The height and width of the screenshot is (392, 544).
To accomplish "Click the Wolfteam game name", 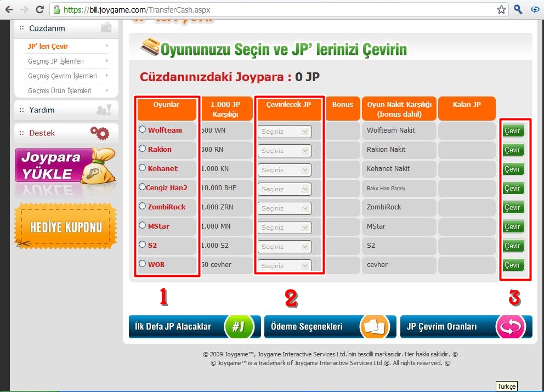I will click(165, 130).
